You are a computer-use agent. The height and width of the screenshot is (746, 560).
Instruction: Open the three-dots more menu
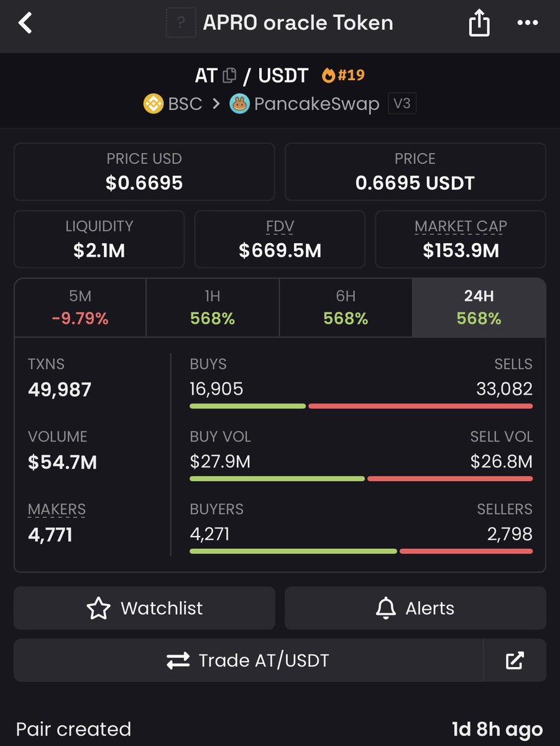[528, 24]
